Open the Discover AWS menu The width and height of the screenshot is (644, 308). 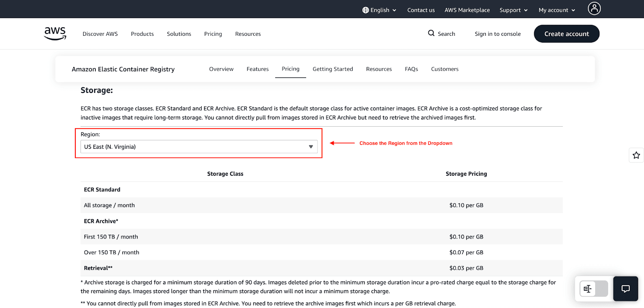click(100, 34)
